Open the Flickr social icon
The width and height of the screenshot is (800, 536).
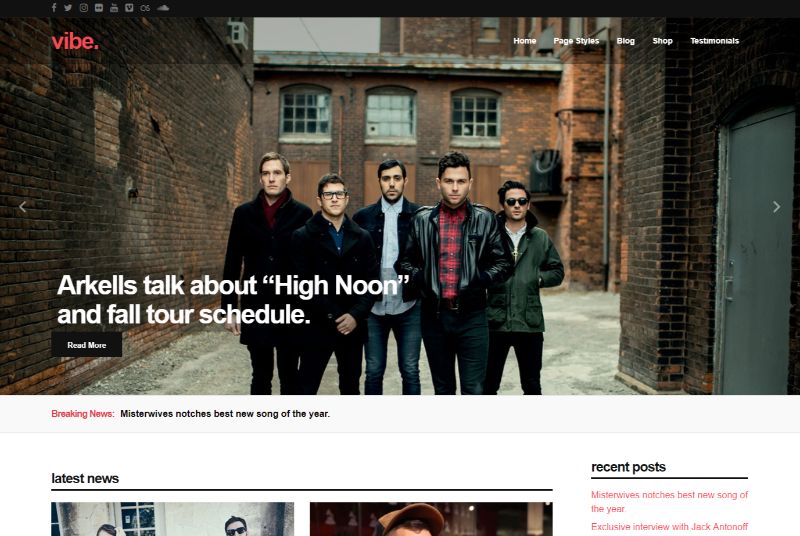coord(98,8)
